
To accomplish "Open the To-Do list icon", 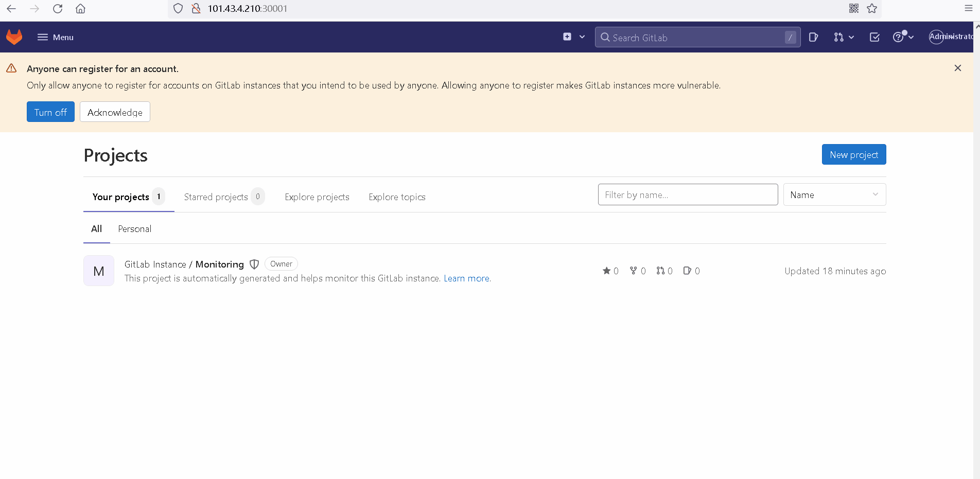I will pos(874,37).
